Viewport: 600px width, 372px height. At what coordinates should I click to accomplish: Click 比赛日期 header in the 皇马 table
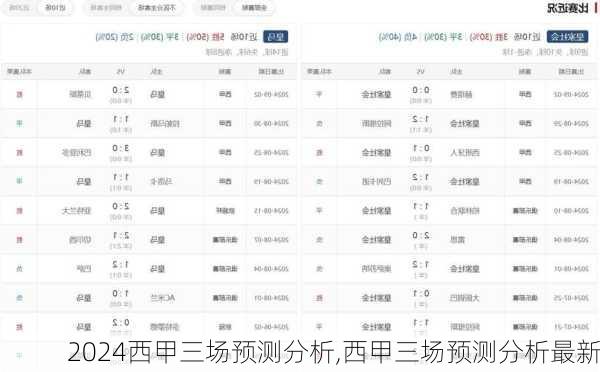[271, 71]
